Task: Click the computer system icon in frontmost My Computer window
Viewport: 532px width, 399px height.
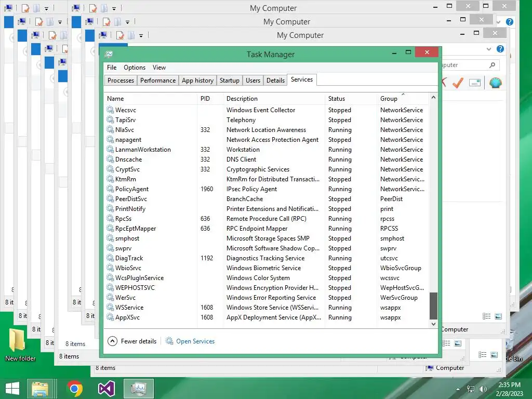Action: 103,35
